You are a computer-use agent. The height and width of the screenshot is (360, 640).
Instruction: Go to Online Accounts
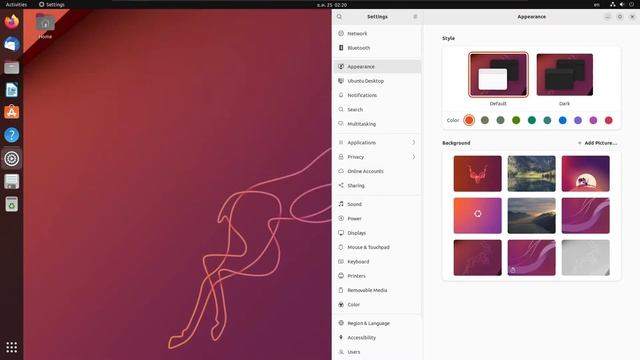click(x=377, y=171)
